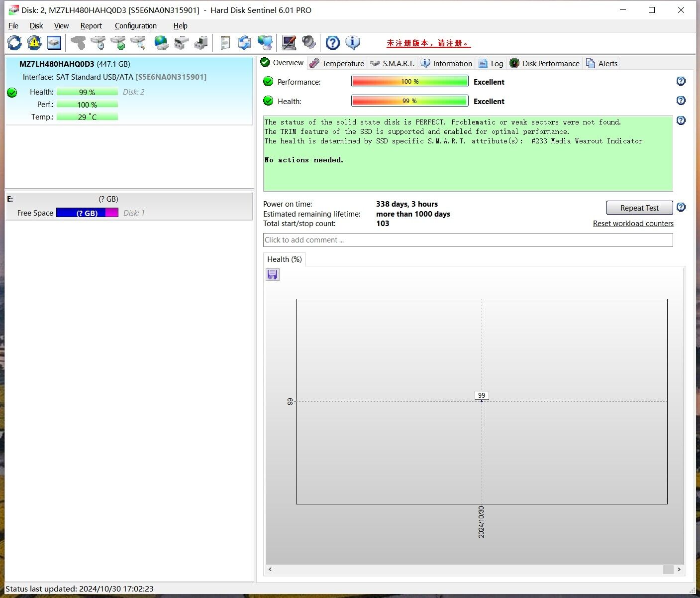Click help icon beside Performance row
Image resolution: width=700 pixels, height=598 pixels.
click(x=681, y=81)
